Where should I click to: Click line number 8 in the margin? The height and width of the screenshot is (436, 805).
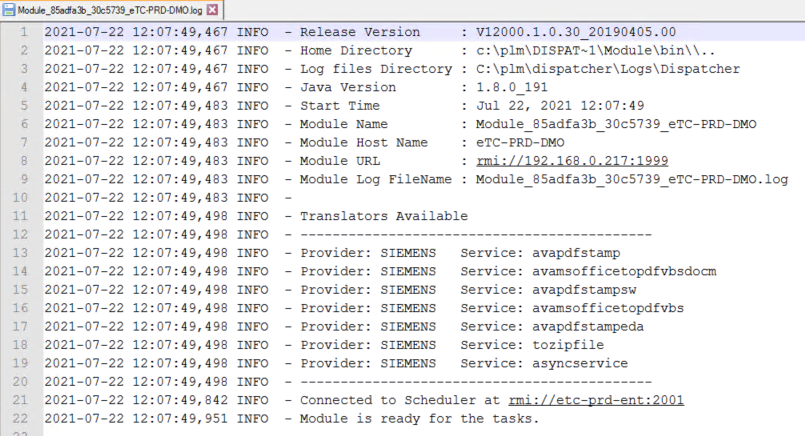[x=22, y=160]
